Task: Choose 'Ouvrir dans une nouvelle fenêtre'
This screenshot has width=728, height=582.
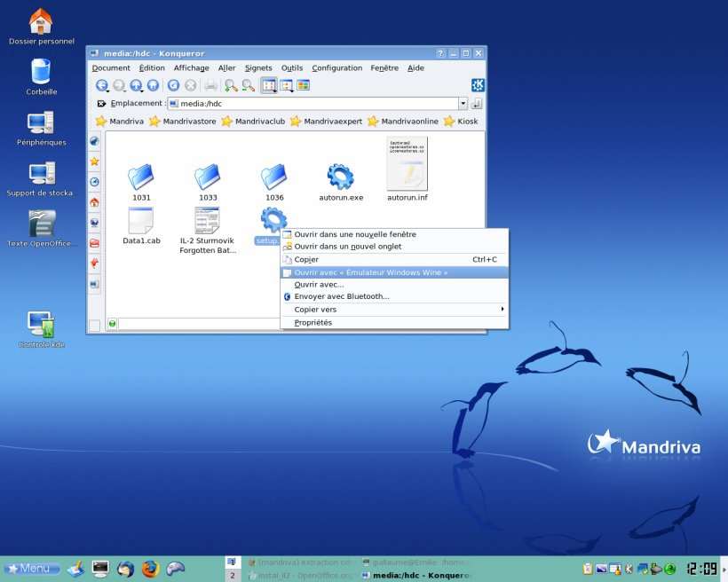Action: 395,234
